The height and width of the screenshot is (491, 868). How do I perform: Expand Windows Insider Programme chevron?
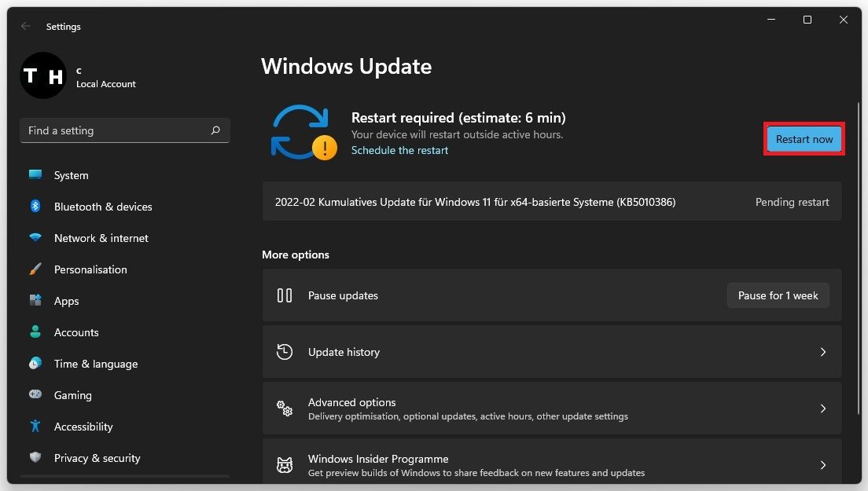[822, 465]
